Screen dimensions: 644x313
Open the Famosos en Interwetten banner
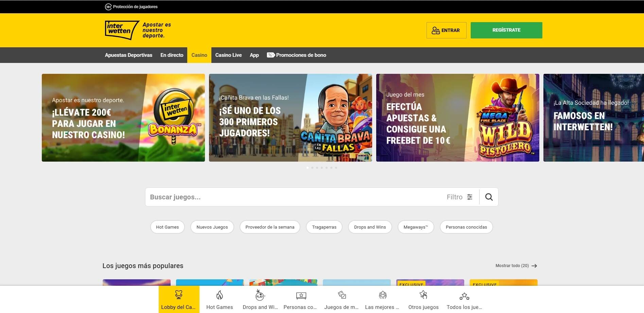(x=594, y=118)
